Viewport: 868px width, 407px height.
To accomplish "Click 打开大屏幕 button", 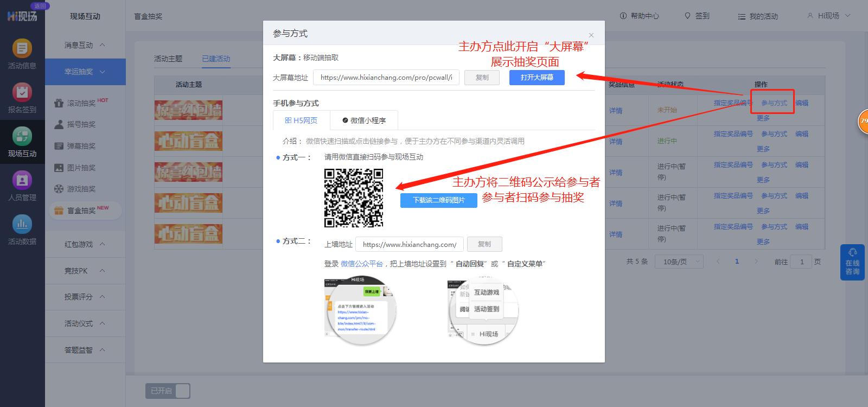I will (537, 78).
